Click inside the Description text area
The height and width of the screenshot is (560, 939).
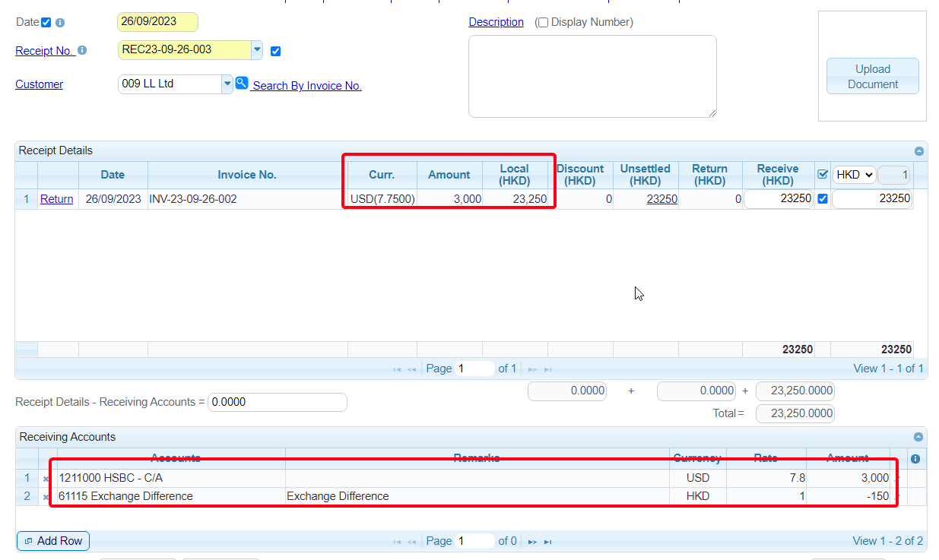tap(592, 76)
